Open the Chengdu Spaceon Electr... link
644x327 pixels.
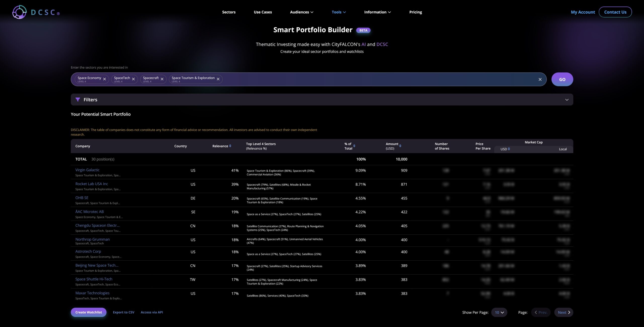click(97, 225)
